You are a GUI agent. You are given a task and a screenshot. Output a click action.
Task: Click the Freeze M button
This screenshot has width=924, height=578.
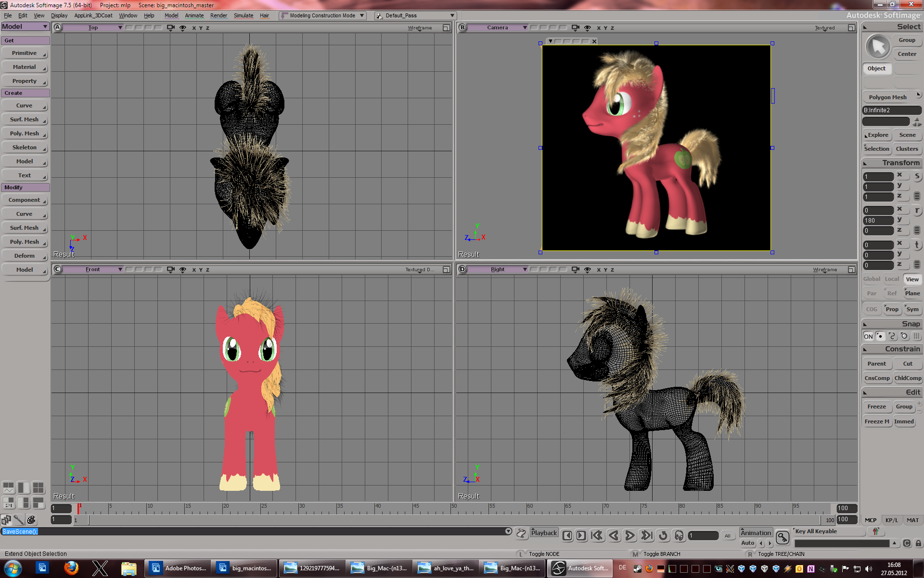[x=876, y=421]
